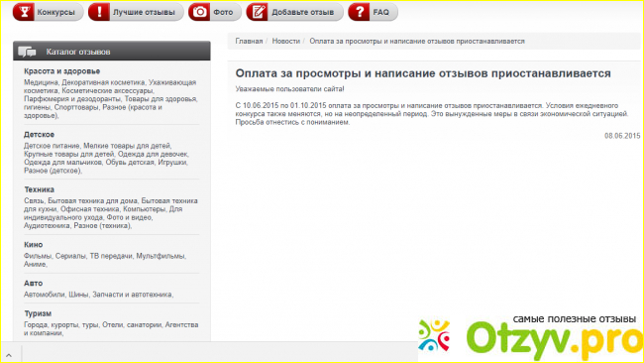Select the Туризм category heading
The width and height of the screenshot is (644, 363).
[38, 313]
